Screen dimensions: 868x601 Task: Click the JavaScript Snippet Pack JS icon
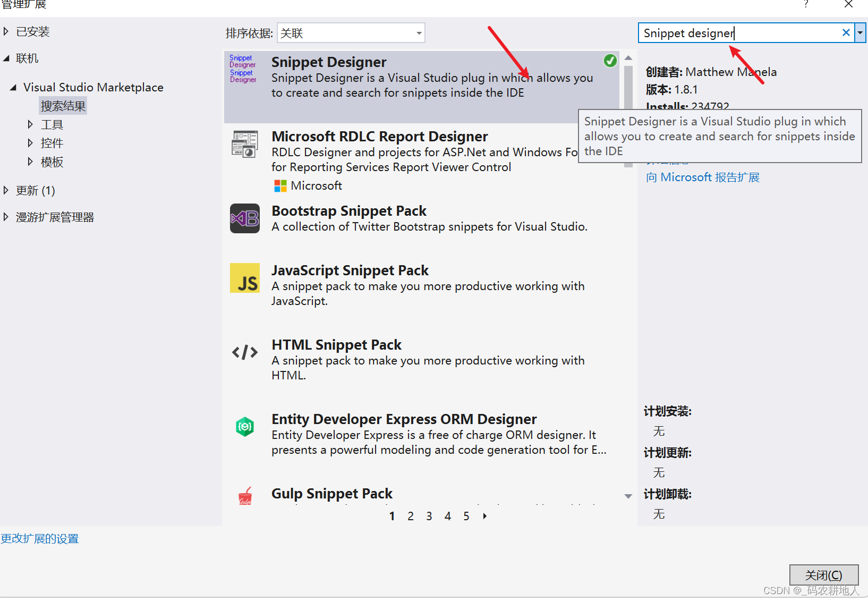(245, 278)
